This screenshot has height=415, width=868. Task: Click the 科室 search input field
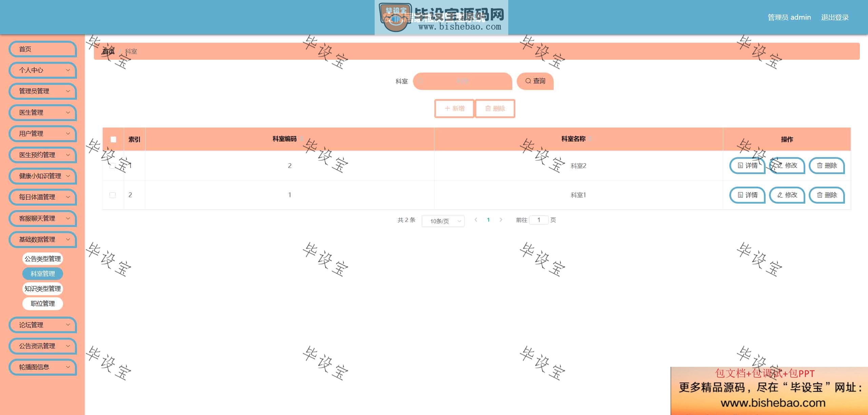(x=462, y=81)
